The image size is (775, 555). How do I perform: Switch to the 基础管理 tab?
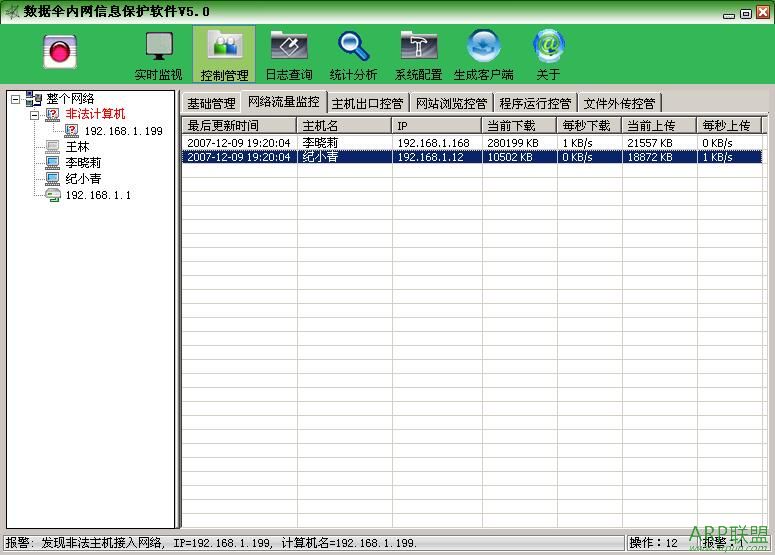[211, 103]
